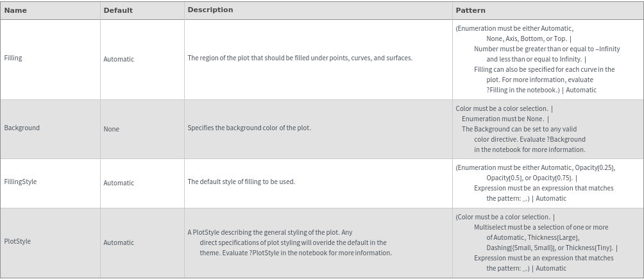Click the Automatic default for Filling
644x279 pixels.
tap(119, 59)
